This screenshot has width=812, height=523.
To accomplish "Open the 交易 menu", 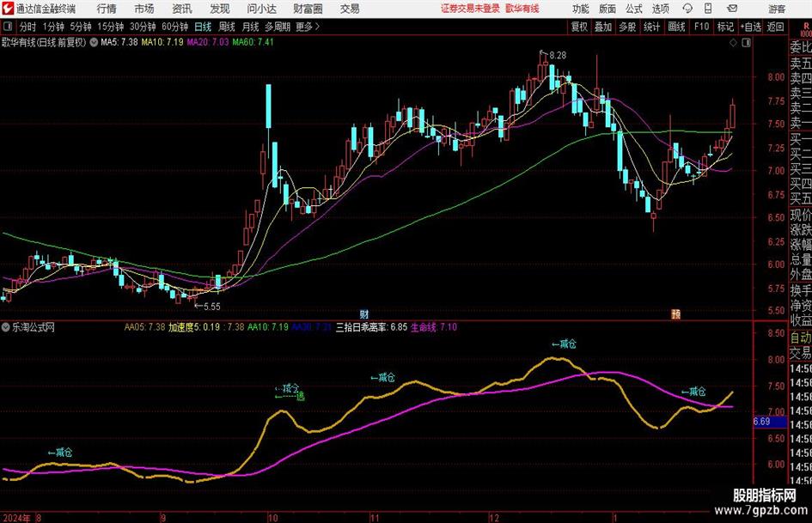I will pyautogui.click(x=350, y=9).
